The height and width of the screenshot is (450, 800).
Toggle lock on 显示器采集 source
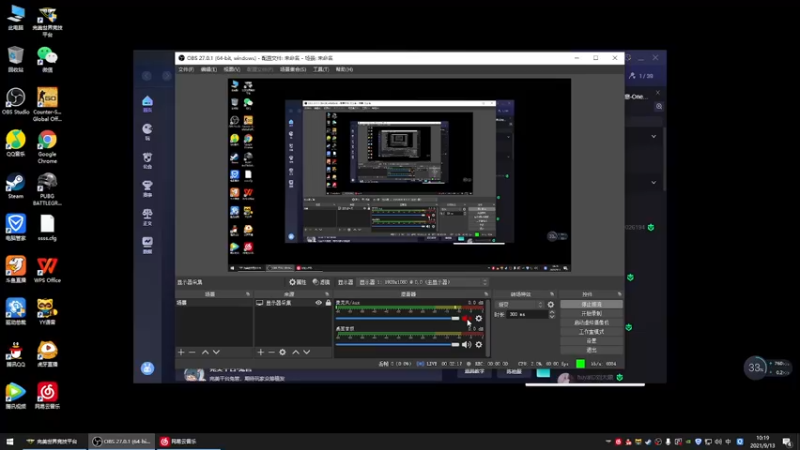328,303
